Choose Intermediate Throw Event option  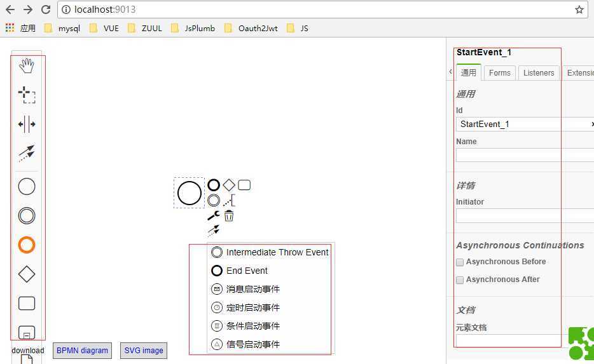[x=270, y=252]
